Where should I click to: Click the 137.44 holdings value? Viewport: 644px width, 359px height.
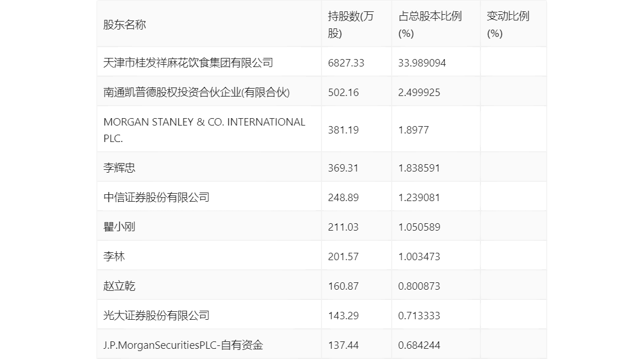[x=343, y=345]
